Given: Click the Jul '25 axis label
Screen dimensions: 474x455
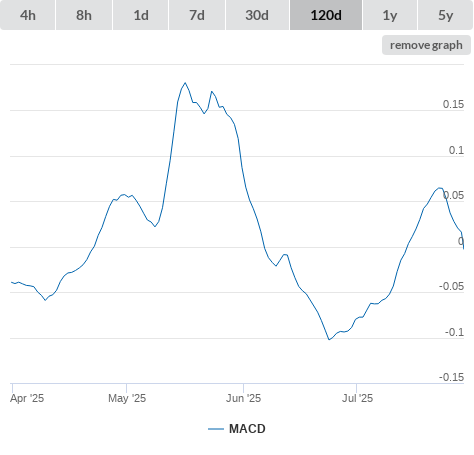Looking at the screenshot, I should (x=357, y=398).
